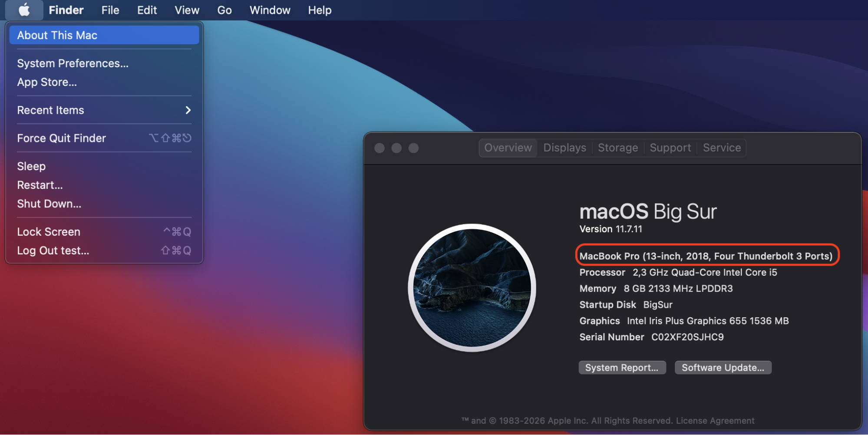Open the License Agreement link

pos(716,420)
